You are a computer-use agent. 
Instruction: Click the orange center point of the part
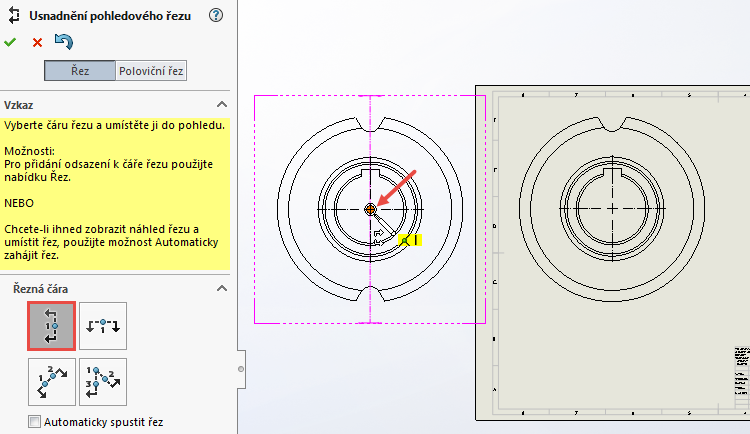[x=370, y=209]
